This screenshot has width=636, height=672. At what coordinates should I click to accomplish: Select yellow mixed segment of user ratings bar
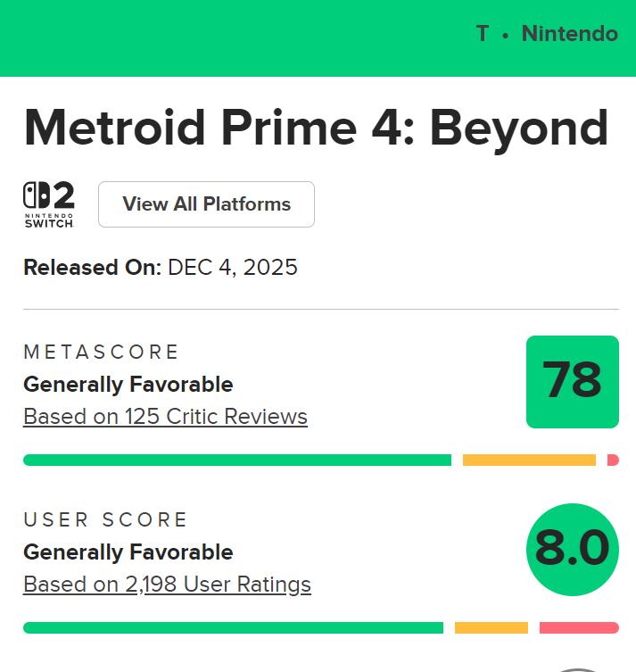point(491,628)
